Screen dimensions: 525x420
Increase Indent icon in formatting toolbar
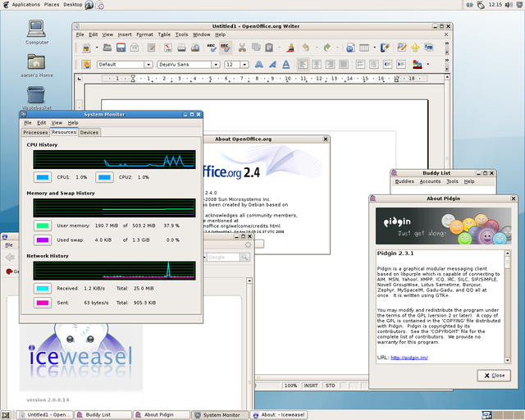coord(401,64)
